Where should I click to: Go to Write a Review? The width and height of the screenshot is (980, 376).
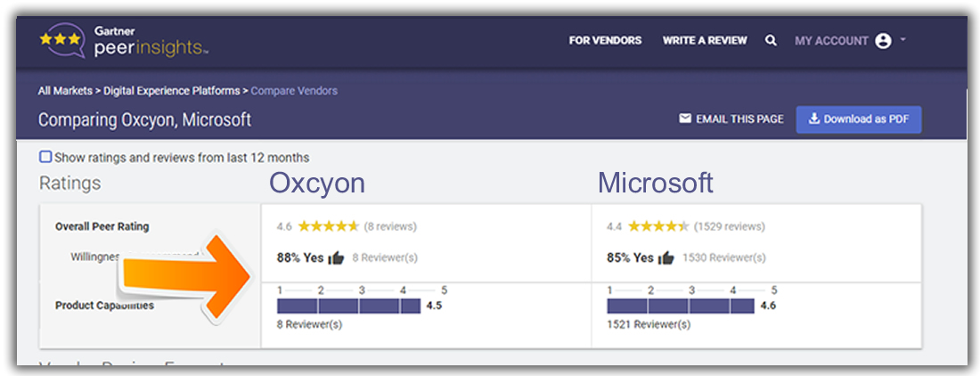pyautogui.click(x=705, y=41)
